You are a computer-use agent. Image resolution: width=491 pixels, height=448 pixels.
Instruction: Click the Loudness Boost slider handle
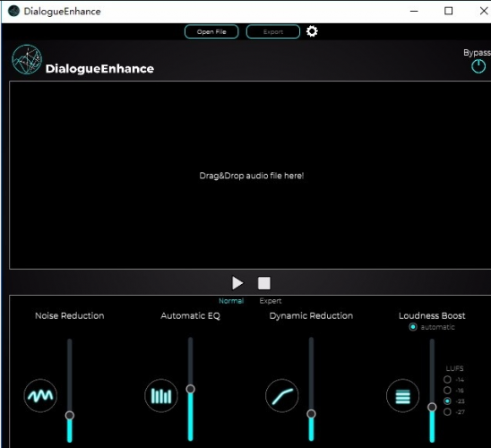click(432, 407)
